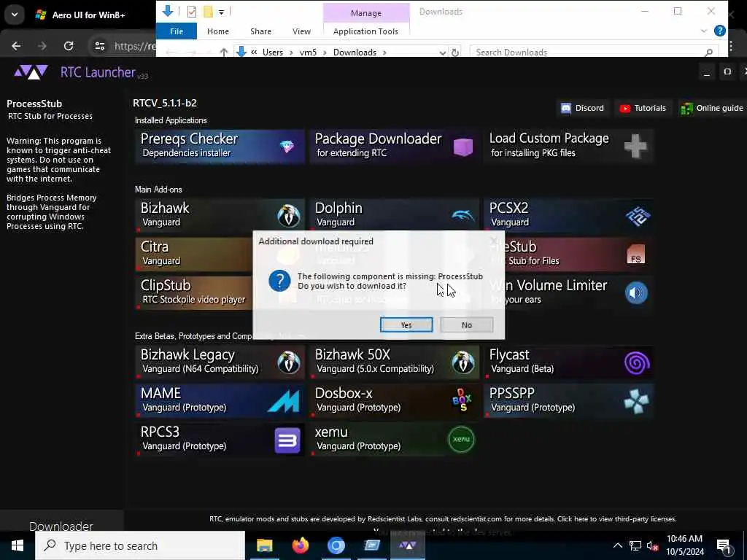This screenshot has width=747, height=560.
Task: Click No in the download dialog
Action: pyautogui.click(x=466, y=324)
